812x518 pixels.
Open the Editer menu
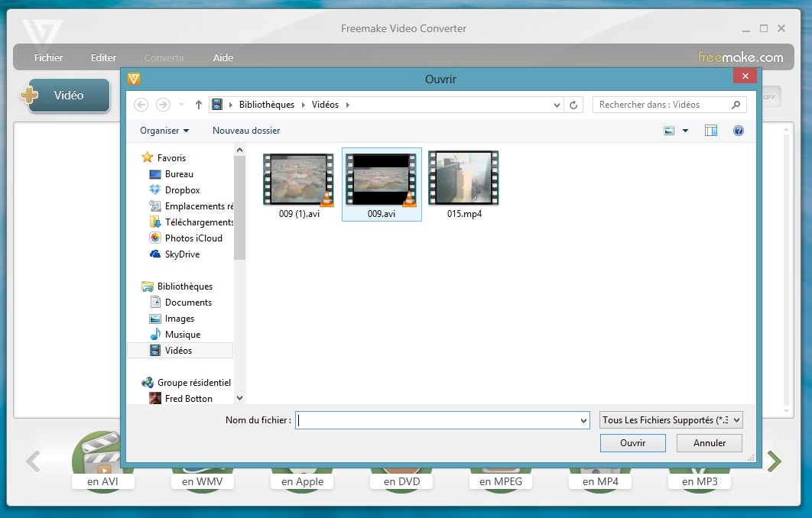coord(103,57)
